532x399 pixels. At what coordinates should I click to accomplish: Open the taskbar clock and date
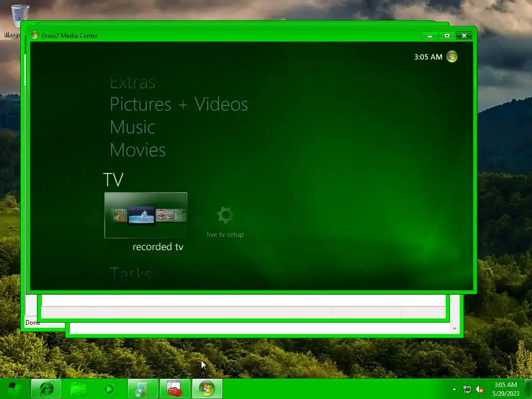tap(506, 389)
